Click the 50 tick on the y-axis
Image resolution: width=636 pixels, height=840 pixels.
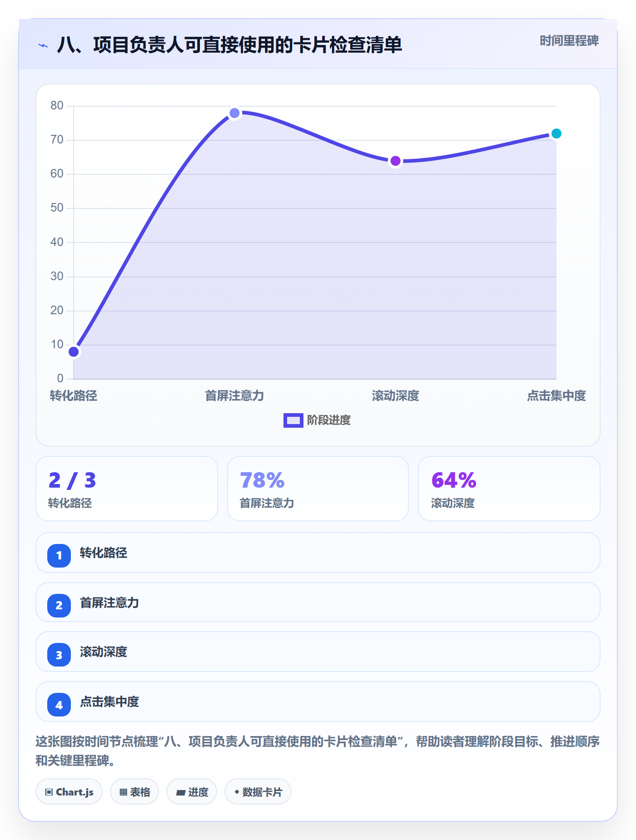(57, 208)
